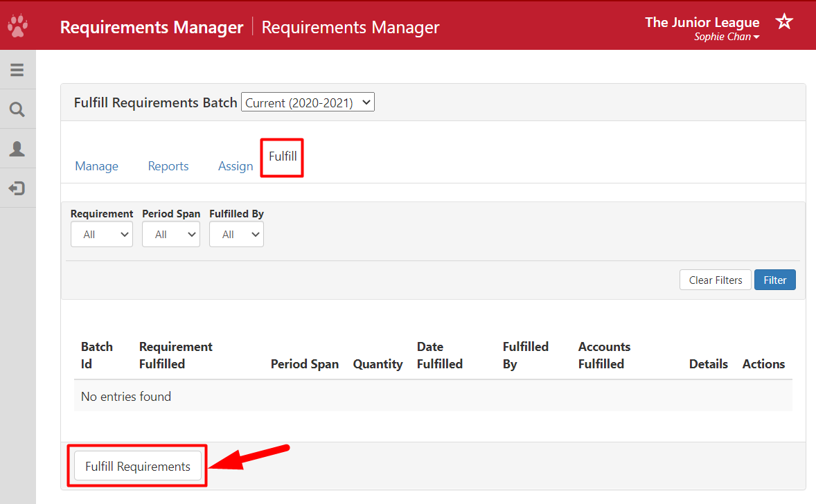Switch to the Fulfill tab

pos(281,157)
